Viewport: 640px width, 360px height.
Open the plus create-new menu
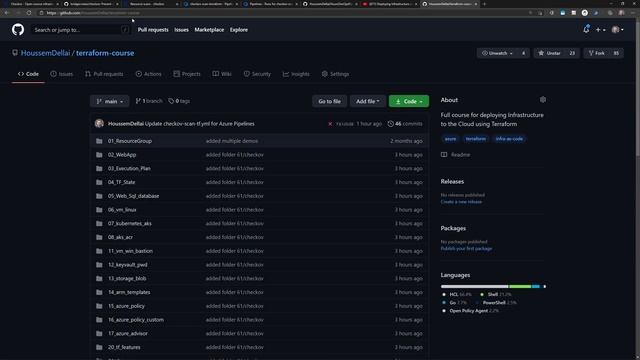point(600,30)
